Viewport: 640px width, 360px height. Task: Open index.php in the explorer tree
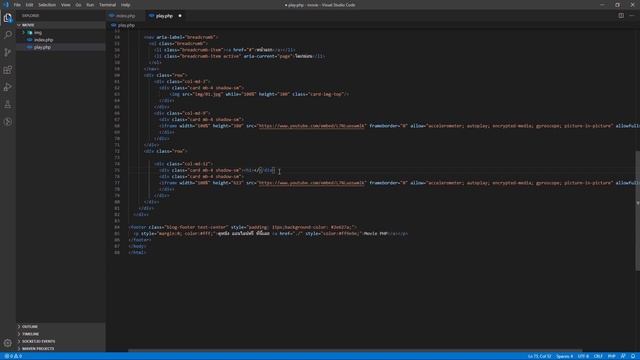pyautogui.click(x=44, y=40)
